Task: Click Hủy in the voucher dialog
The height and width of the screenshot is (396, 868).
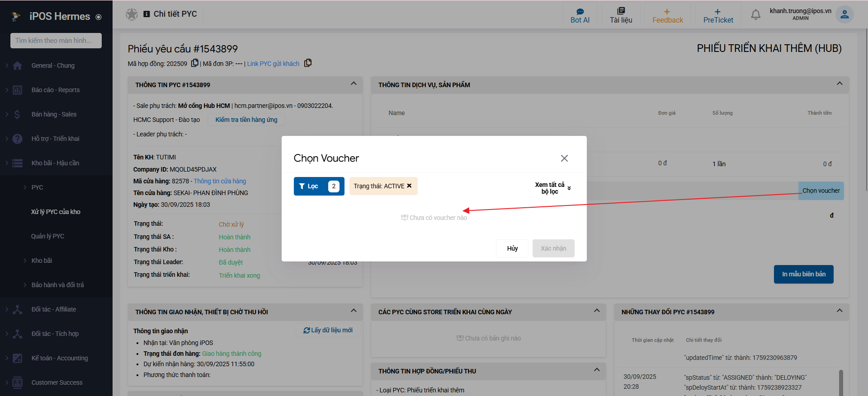Action: [512, 248]
